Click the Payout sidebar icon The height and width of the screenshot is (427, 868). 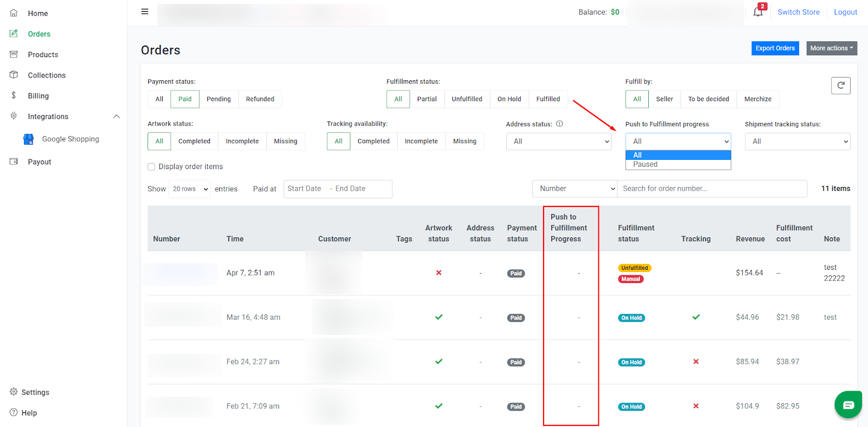[14, 161]
